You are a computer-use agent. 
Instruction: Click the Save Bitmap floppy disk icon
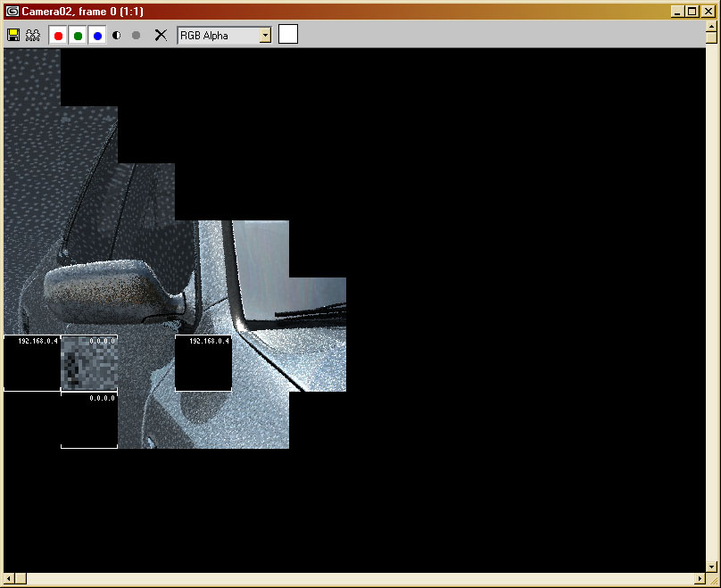(13, 36)
